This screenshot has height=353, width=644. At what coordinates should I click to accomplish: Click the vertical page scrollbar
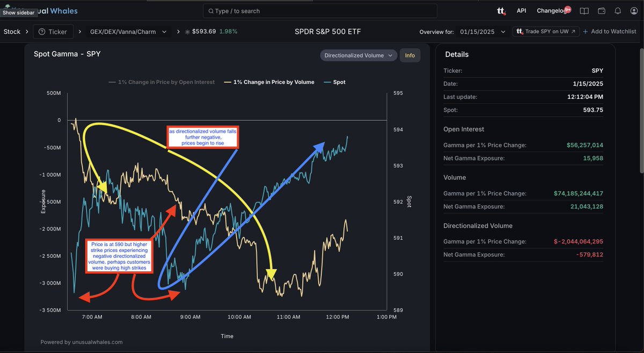(x=641, y=110)
